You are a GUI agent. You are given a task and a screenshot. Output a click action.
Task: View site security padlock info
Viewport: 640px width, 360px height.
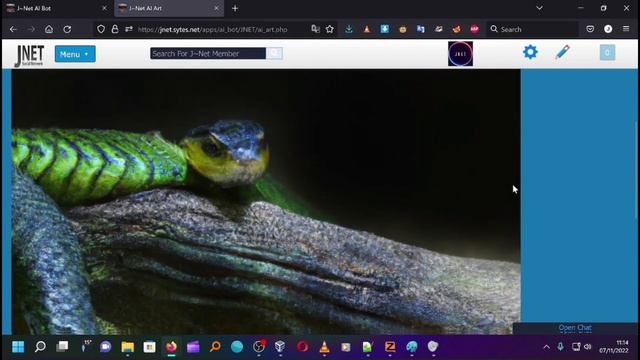click(x=115, y=29)
